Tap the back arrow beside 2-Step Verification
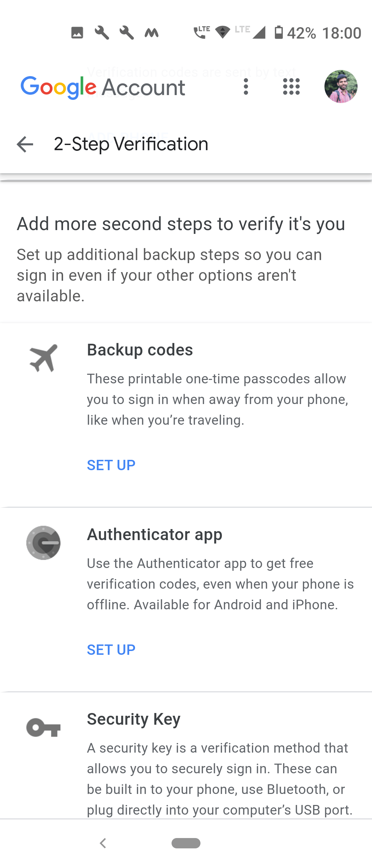This screenshot has height=868, width=372. [25, 144]
